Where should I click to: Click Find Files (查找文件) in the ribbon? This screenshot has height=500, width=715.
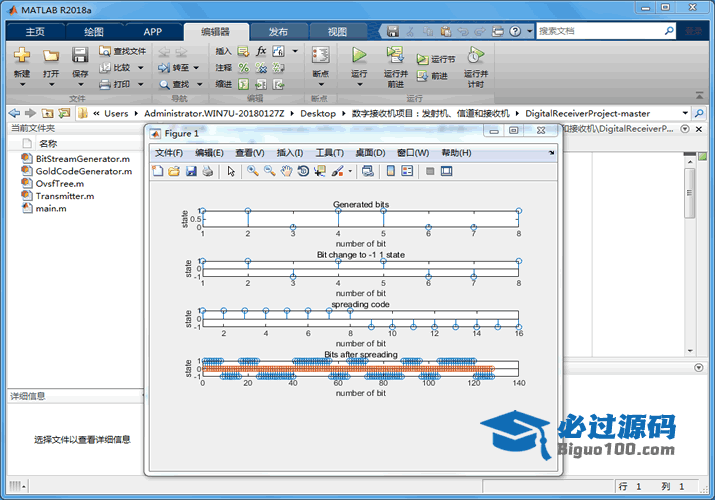123,51
